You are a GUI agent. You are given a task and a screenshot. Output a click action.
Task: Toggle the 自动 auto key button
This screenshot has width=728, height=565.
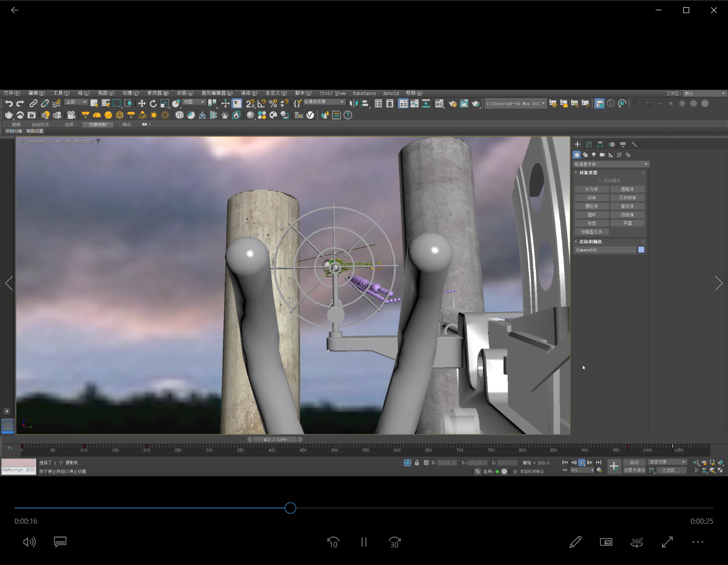coord(634,462)
